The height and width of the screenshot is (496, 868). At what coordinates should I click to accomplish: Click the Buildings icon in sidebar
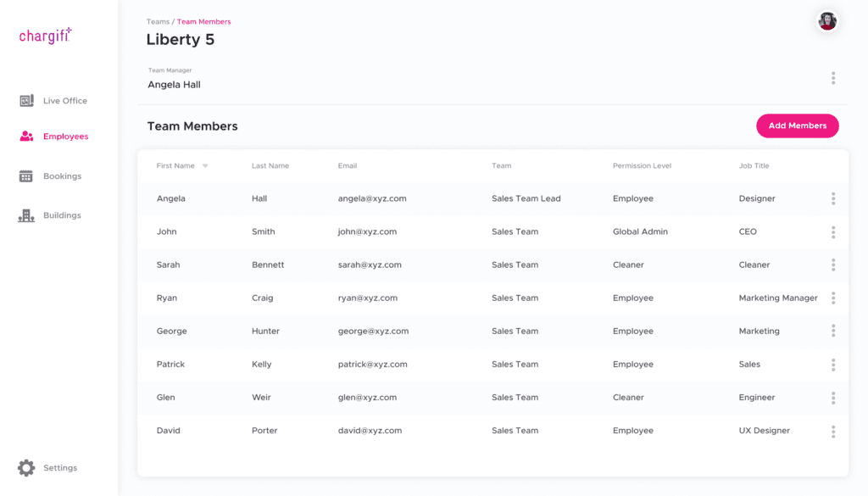tap(26, 215)
